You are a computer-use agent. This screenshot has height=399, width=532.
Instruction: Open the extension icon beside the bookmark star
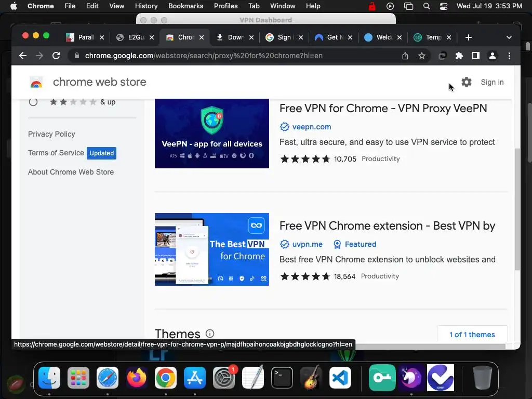click(443, 56)
